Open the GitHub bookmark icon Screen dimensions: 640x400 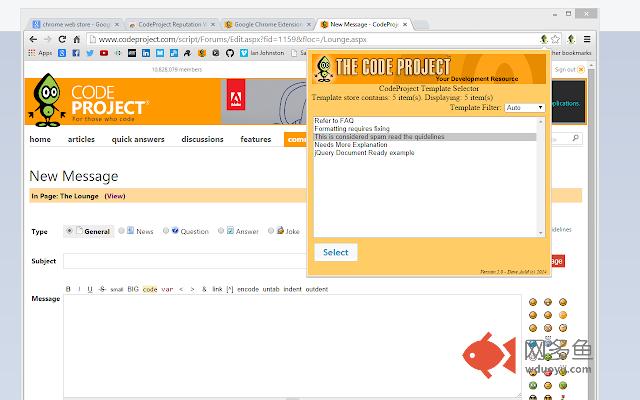pyautogui.click(x=230, y=53)
